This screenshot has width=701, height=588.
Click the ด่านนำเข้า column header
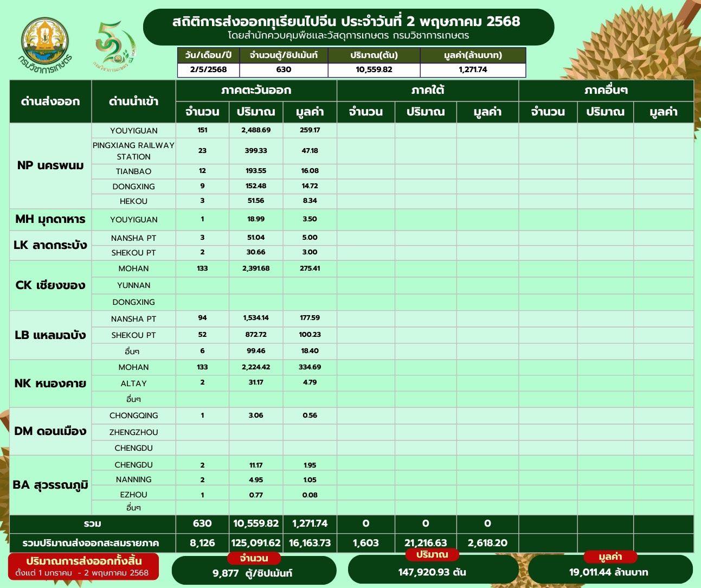click(x=133, y=101)
